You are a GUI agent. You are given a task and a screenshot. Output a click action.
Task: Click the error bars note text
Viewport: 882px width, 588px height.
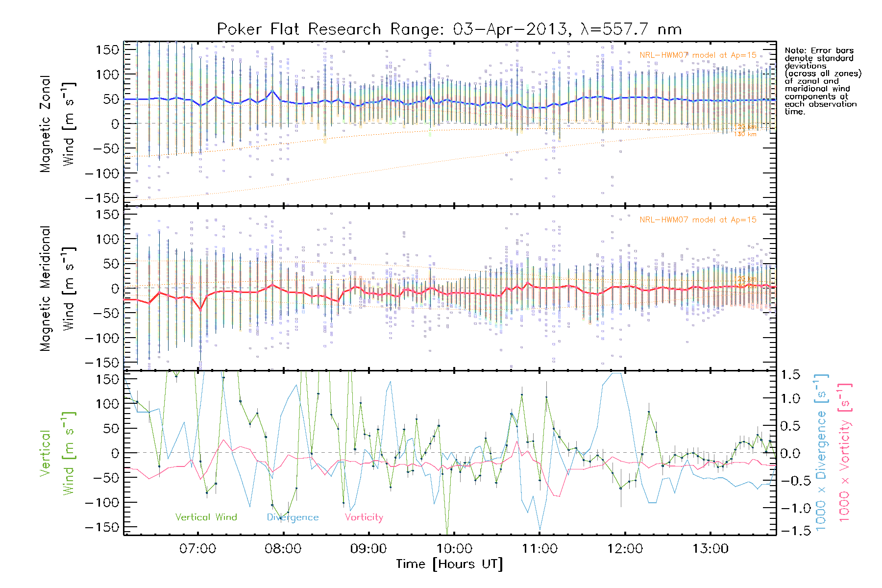pos(822,81)
